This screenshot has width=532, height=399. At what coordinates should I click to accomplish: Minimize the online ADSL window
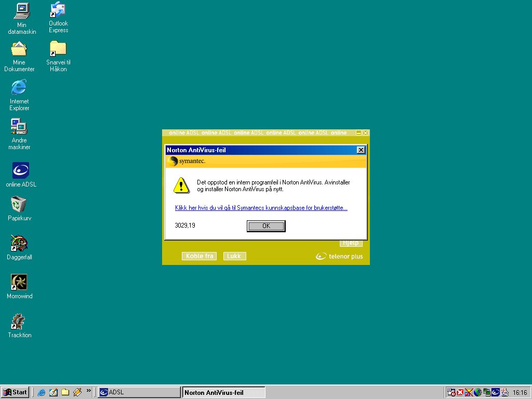pyautogui.click(x=358, y=133)
